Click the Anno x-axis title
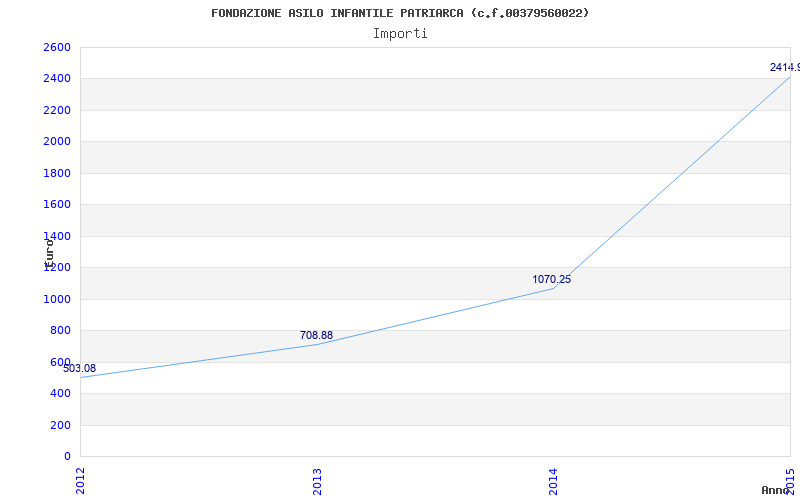800x500 pixels. [775, 490]
